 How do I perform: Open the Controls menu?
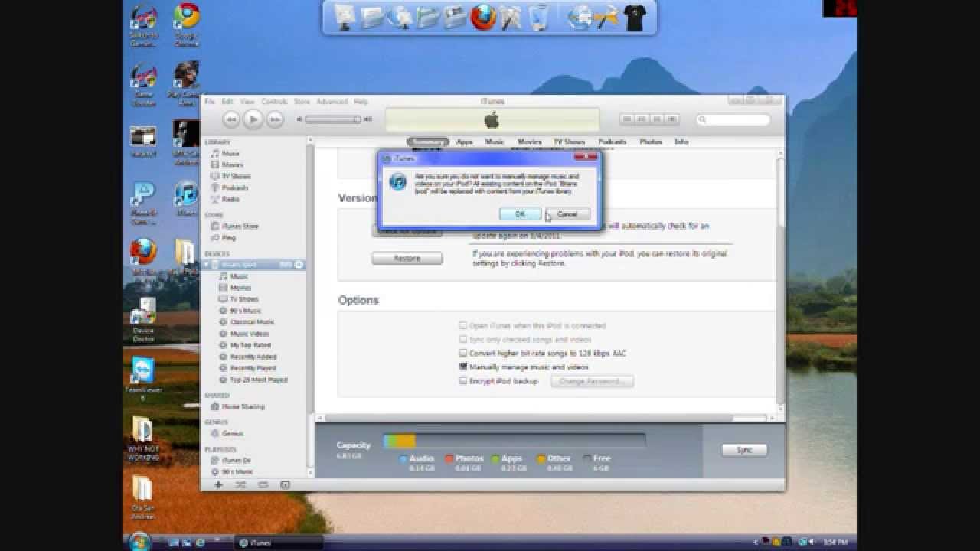coord(274,101)
